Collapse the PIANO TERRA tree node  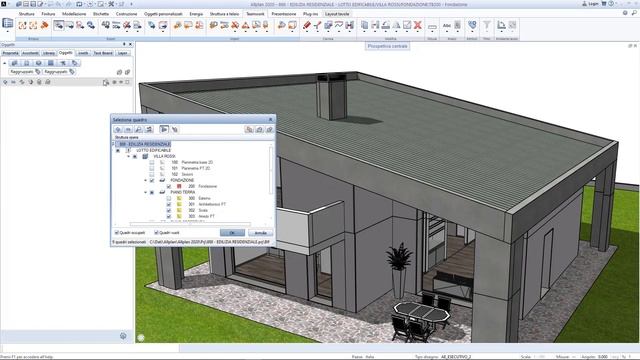click(145, 192)
